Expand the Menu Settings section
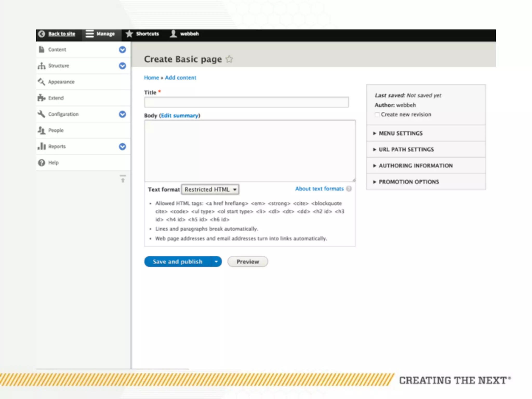This screenshot has width=532, height=399. click(401, 133)
